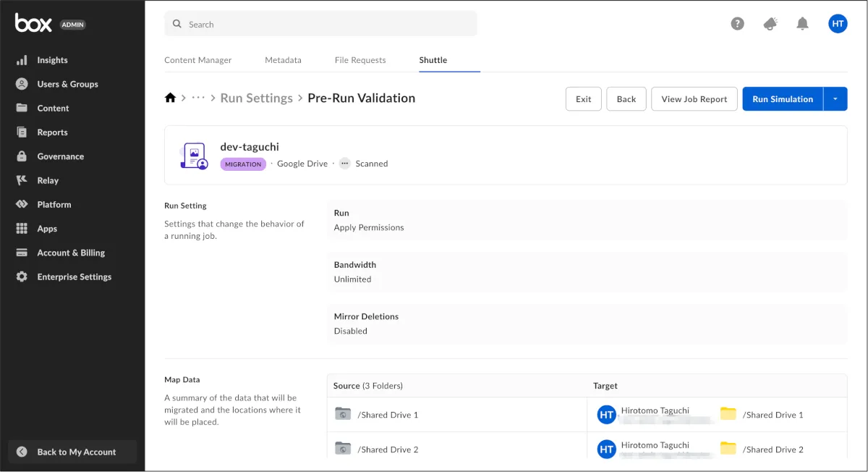
Task: Click the HT user avatar
Action: click(x=838, y=24)
